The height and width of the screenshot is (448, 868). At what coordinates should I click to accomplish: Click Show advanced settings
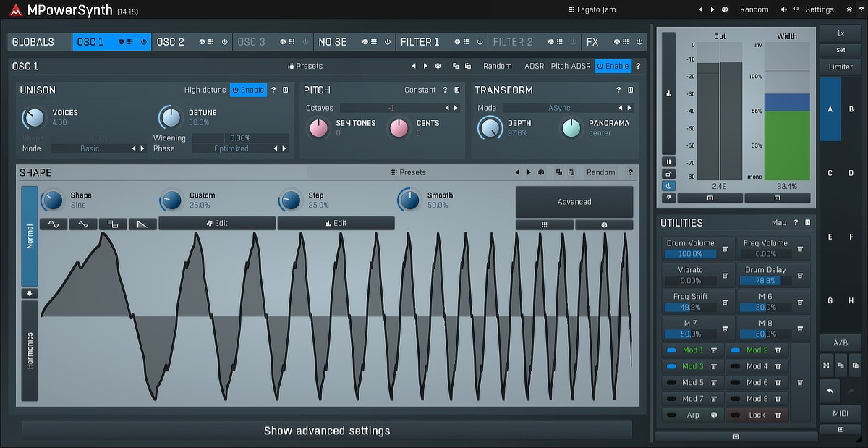pyautogui.click(x=327, y=430)
